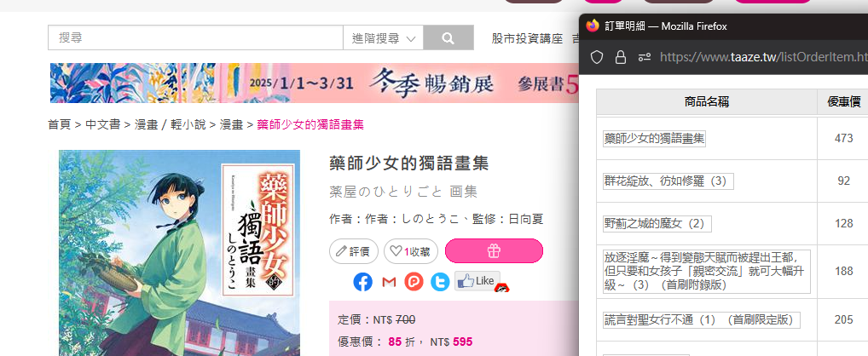Share via the Gmail icon
868x356 pixels.
[389, 282]
